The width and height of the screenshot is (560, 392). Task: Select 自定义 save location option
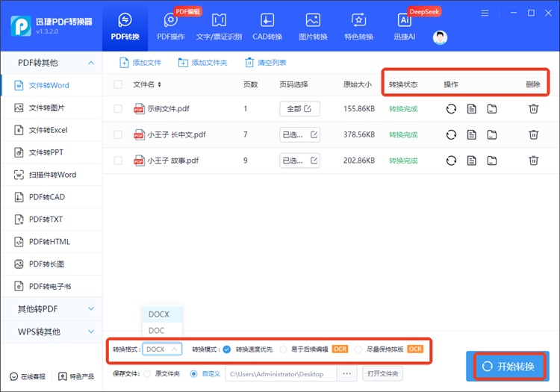(193, 374)
